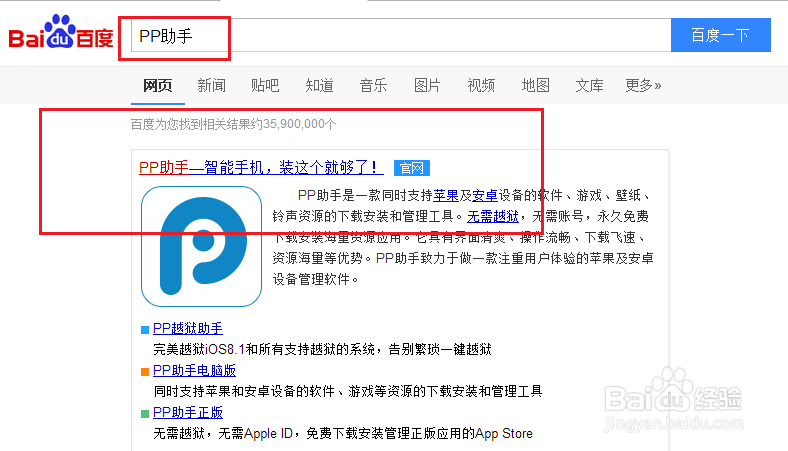Click the orange square beside PP助手电脑版
Viewport: 788px width, 451px height.
[x=145, y=372]
